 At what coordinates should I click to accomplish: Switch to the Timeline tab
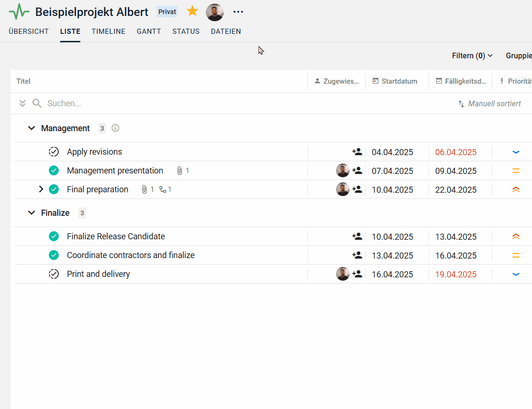109,31
